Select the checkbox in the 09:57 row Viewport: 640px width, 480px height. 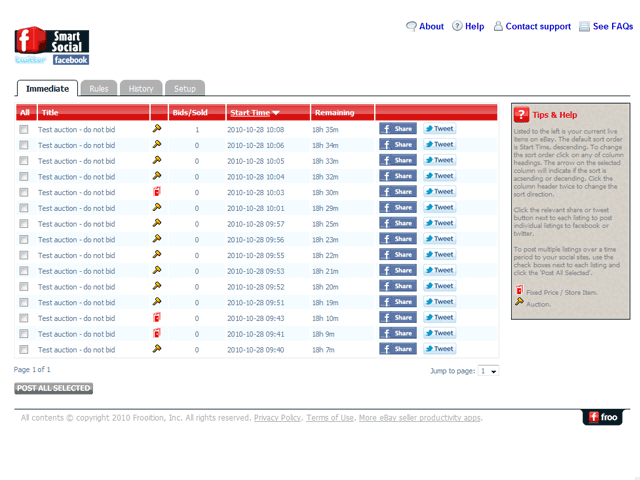pyautogui.click(x=24, y=224)
